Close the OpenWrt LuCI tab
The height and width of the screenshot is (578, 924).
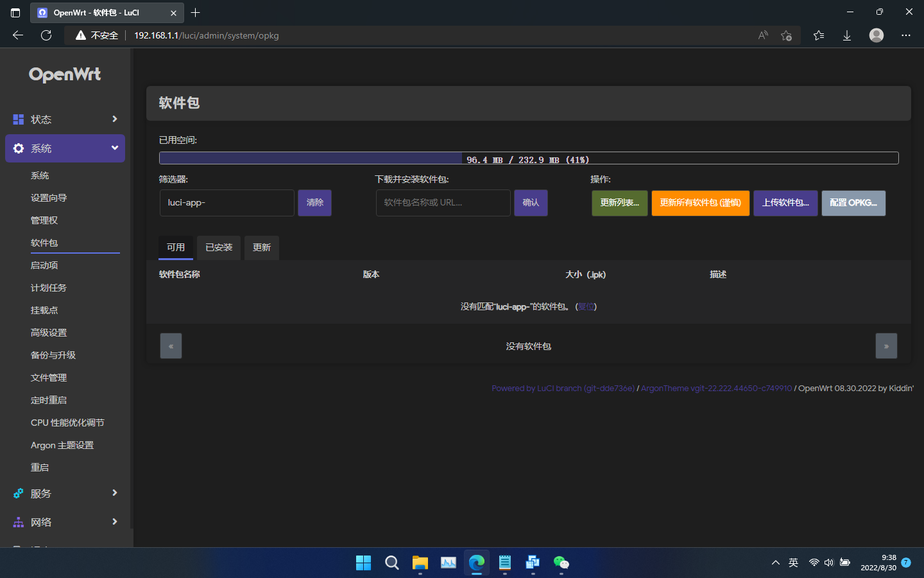174,13
